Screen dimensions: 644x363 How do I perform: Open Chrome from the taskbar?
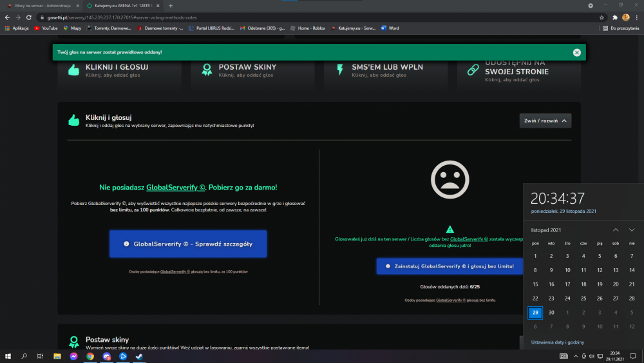pyautogui.click(x=90, y=356)
